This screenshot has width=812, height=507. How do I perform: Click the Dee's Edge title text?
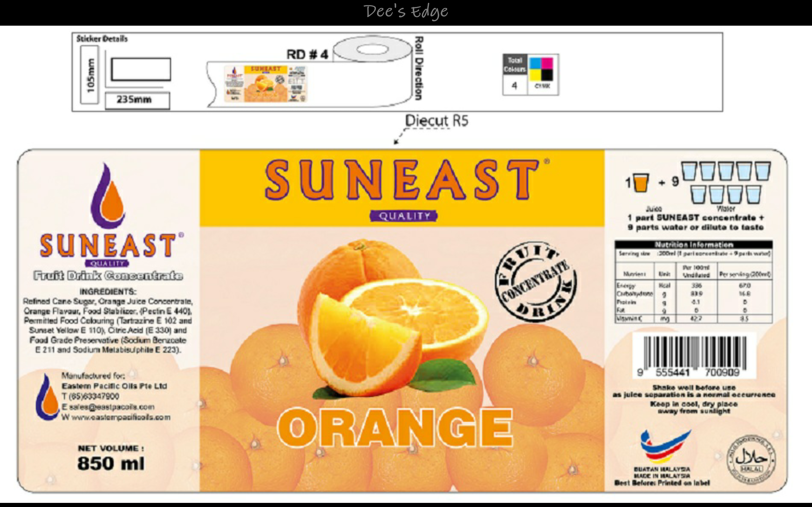(406, 12)
